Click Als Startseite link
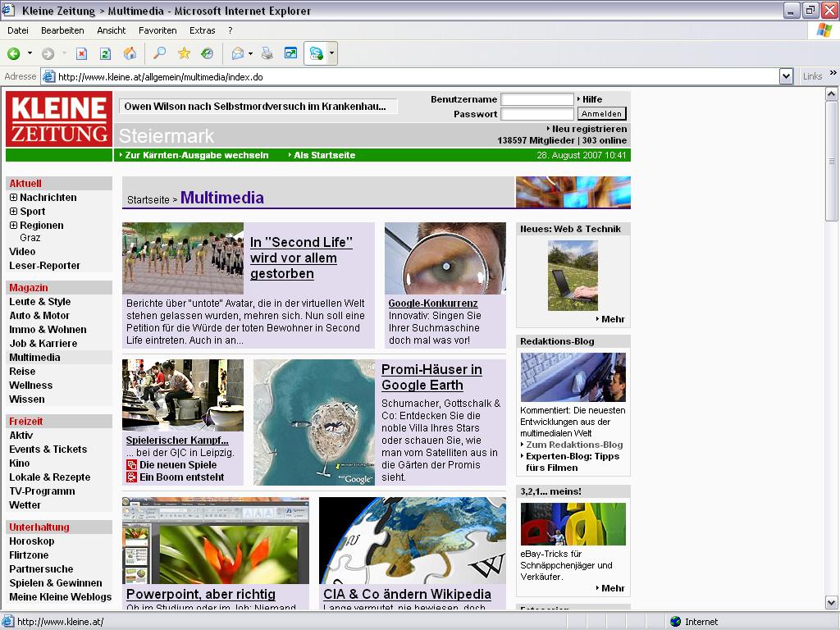Viewport: 840px width, 630px height. [324, 155]
